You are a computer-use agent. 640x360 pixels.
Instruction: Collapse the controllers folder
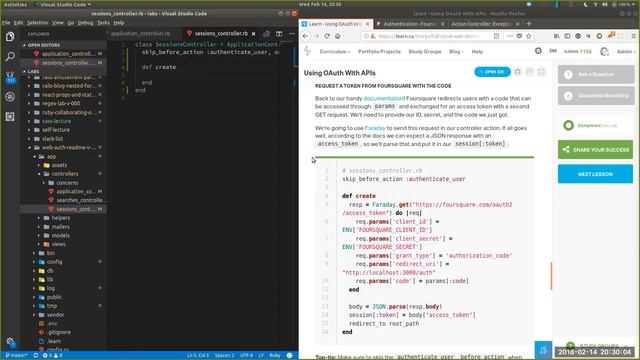64,174
